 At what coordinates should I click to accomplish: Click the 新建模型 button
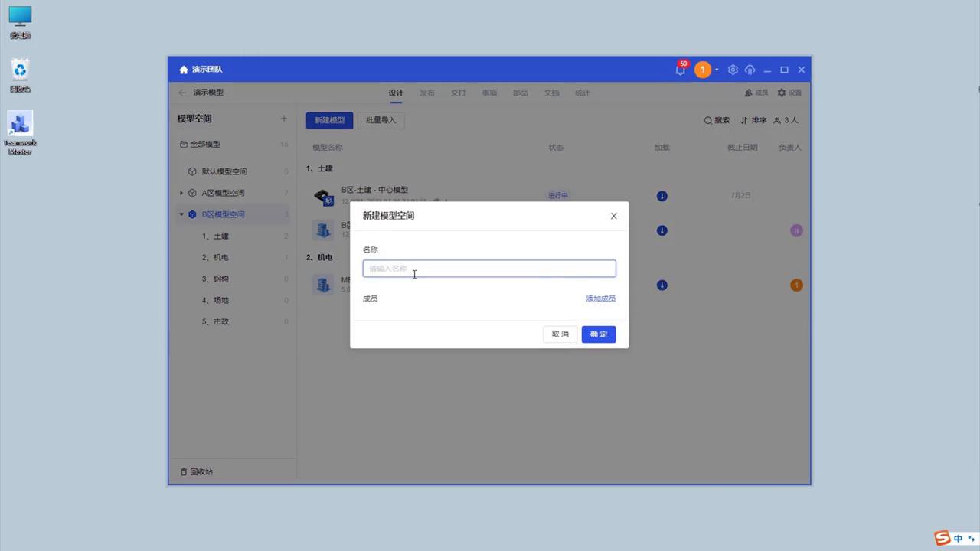(x=330, y=120)
